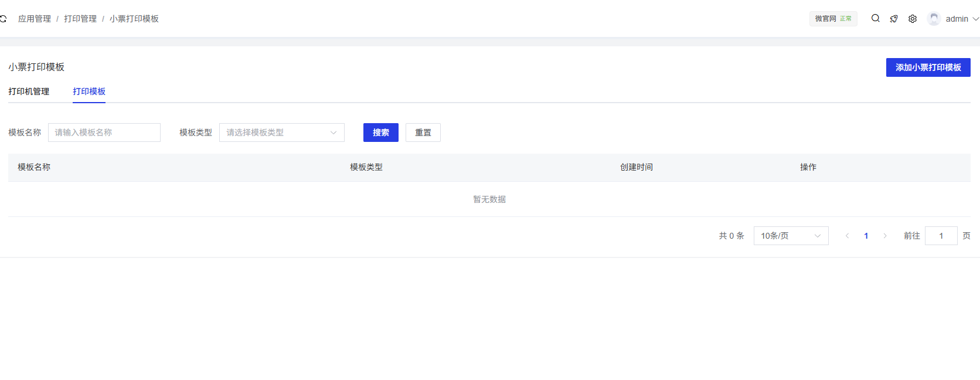Go to next page arrow in pagination
This screenshot has width=980, height=380.
885,236
